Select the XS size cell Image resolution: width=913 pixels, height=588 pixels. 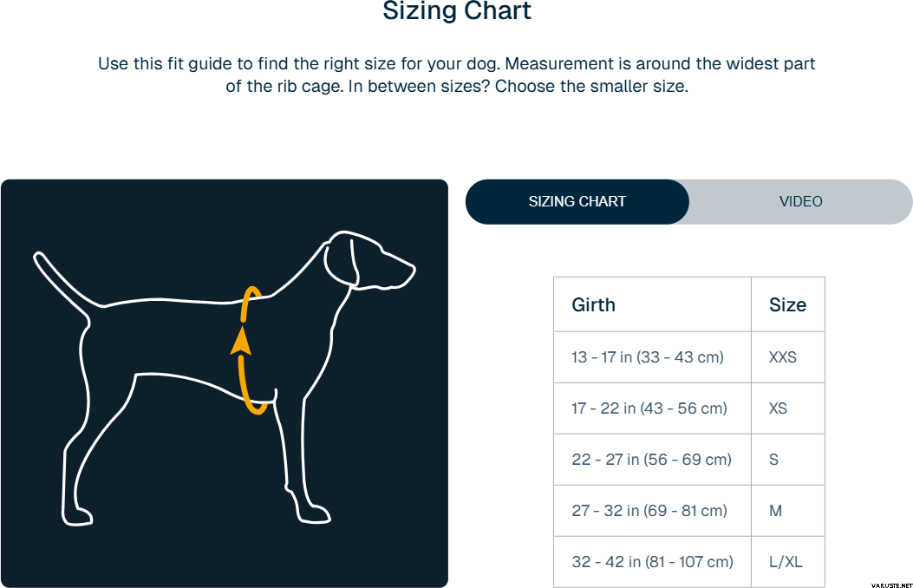coord(779,408)
